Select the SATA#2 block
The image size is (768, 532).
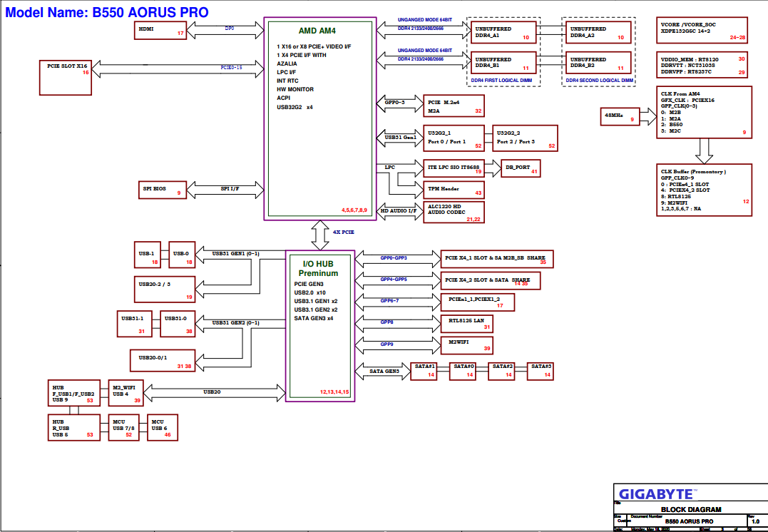click(501, 372)
